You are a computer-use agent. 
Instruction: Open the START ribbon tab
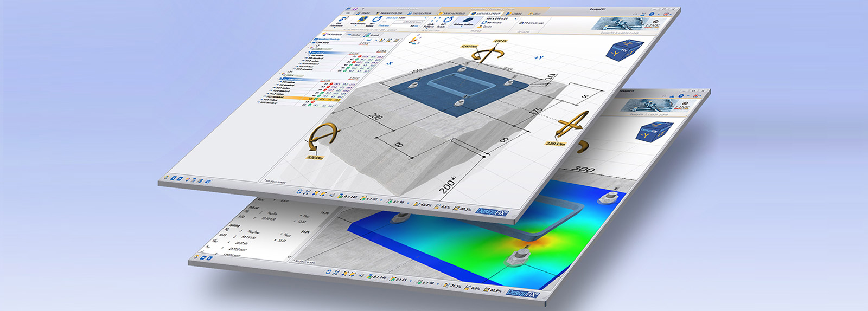click(363, 13)
